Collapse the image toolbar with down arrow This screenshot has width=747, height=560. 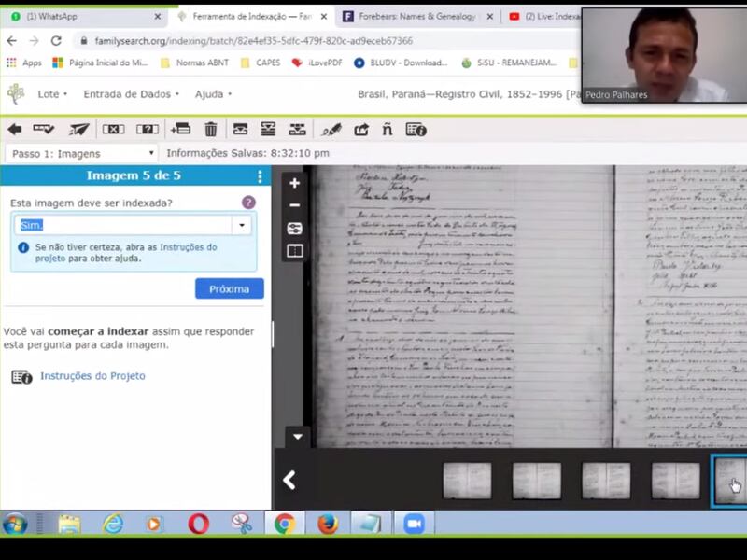click(x=297, y=436)
